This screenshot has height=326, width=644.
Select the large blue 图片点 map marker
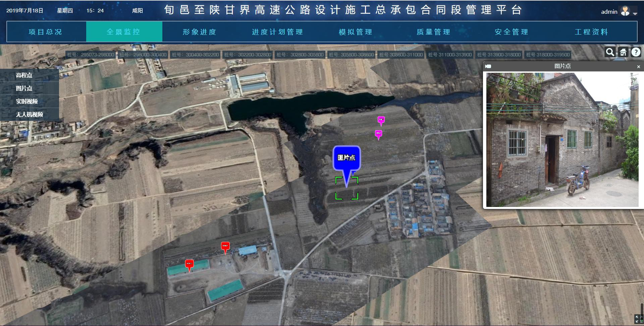coord(346,158)
